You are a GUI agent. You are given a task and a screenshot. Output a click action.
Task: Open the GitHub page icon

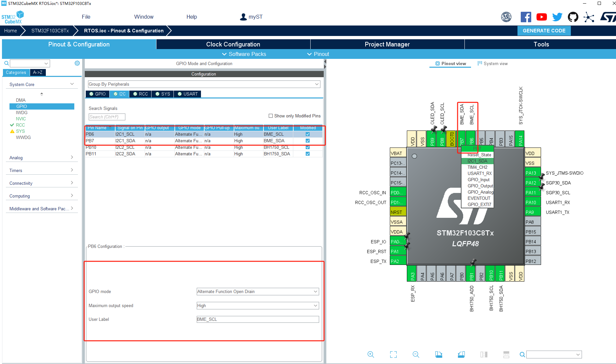point(573,17)
